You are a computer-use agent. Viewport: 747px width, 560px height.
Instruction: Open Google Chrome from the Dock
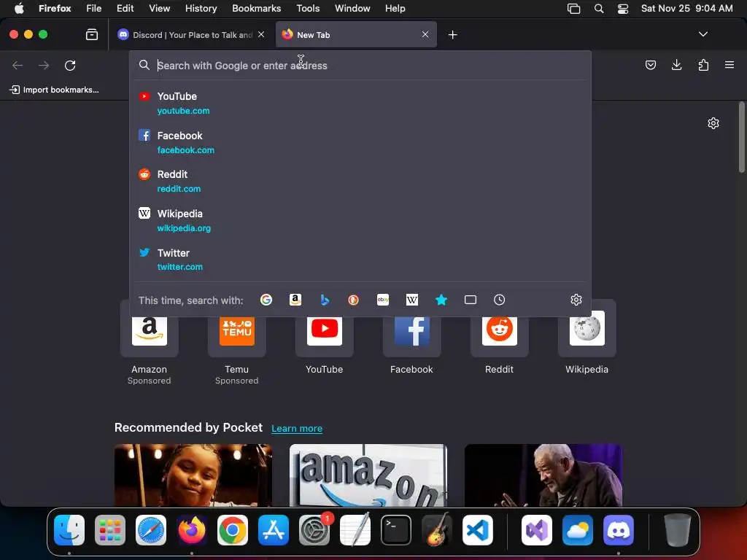[x=233, y=530]
